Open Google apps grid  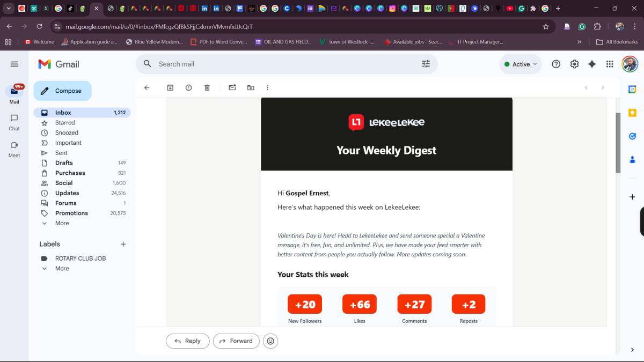610,64
